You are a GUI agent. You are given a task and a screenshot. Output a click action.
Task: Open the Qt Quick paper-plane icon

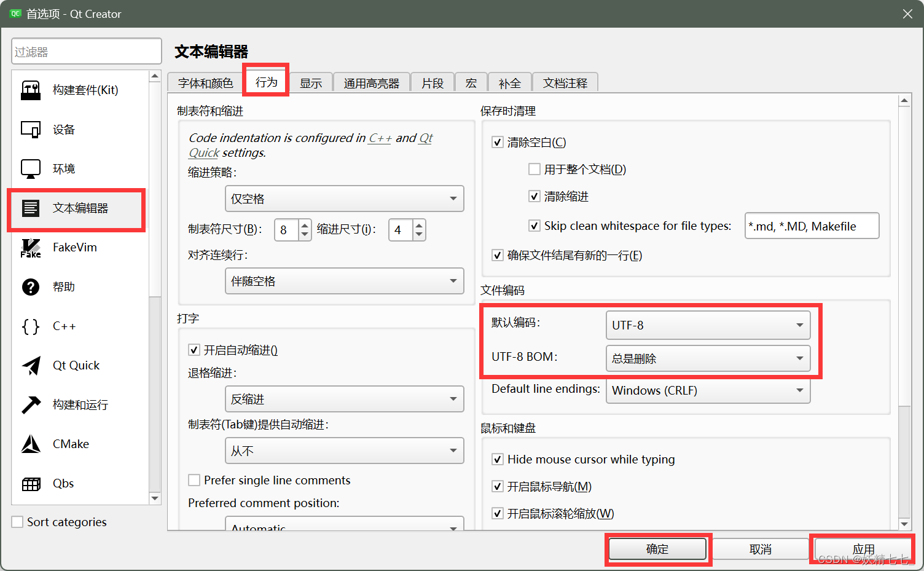(31, 366)
